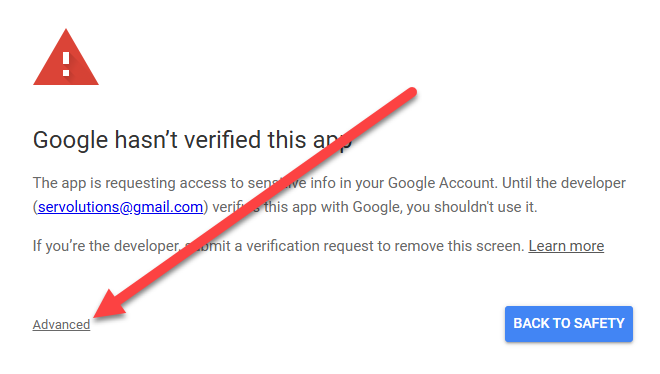Click the red warning triangle icon

66,58
